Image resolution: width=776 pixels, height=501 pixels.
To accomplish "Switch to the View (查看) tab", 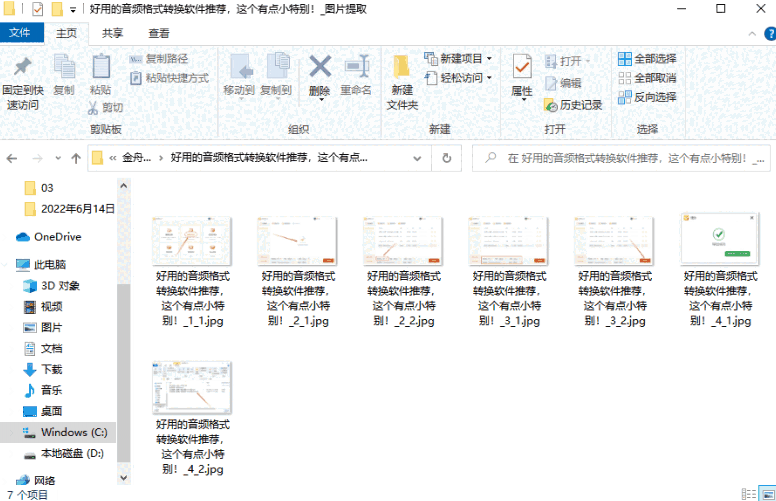I will [x=159, y=33].
